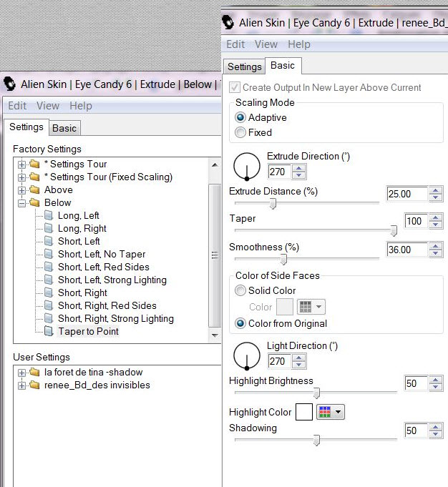This screenshot has height=487, width=448.
Task: Click Factory Settings list scroll-up arrow
Action: coord(215,164)
